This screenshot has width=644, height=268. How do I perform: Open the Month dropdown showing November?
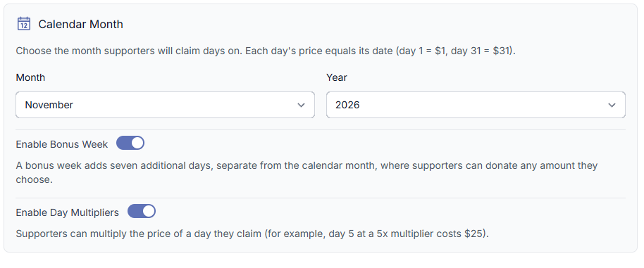tap(165, 105)
